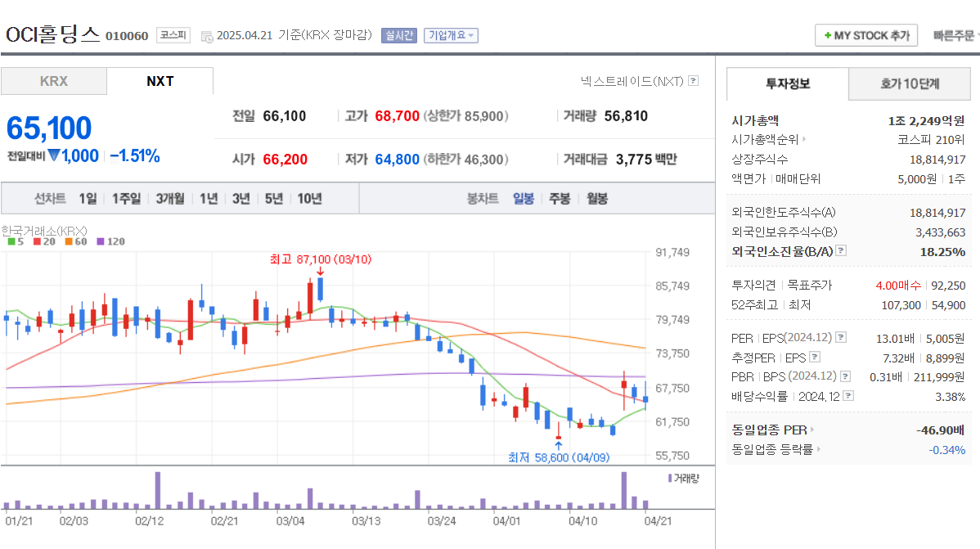Open help icon next to PER EPS(2024.12)
The image size is (980, 549).
tap(841, 337)
